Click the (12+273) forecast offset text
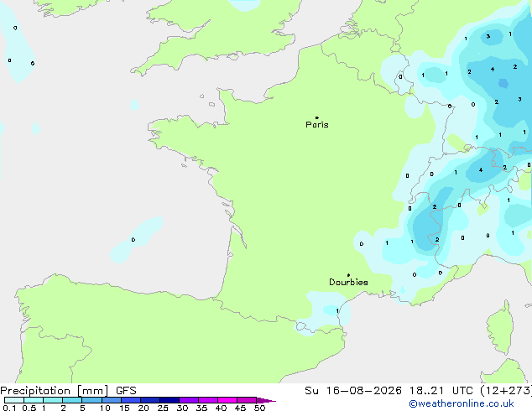The height and width of the screenshot is (411, 532). 506,391
